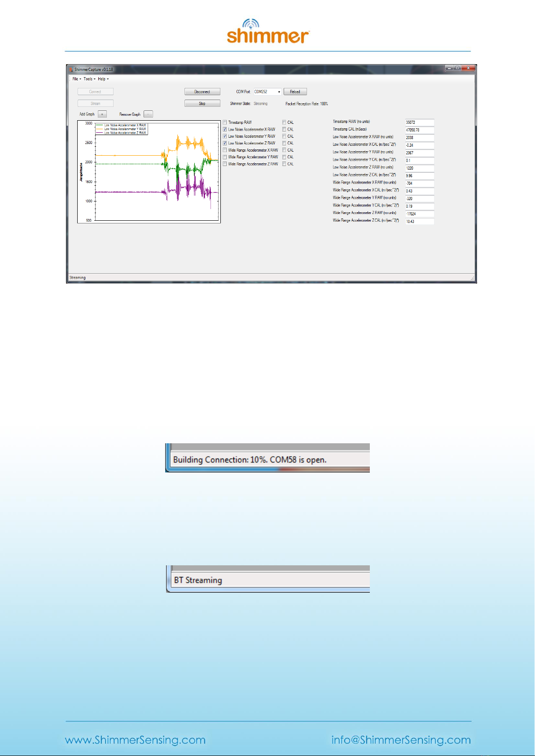Open the Tools menu
The image size is (535, 756).
(89, 79)
